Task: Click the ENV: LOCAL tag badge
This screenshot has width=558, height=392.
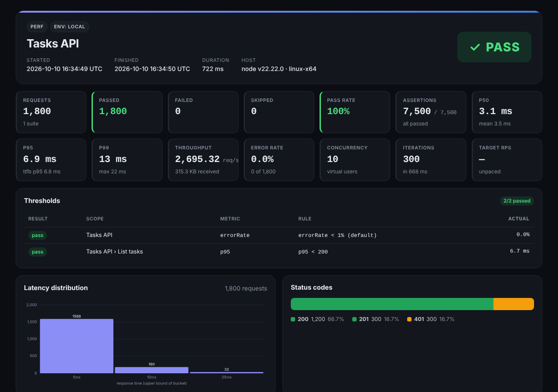Action: [70, 27]
